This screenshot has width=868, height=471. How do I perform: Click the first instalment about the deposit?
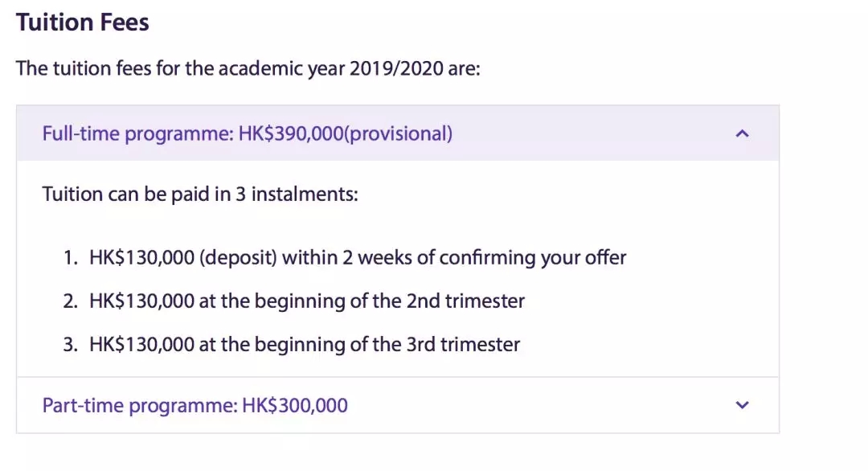(x=344, y=258)
